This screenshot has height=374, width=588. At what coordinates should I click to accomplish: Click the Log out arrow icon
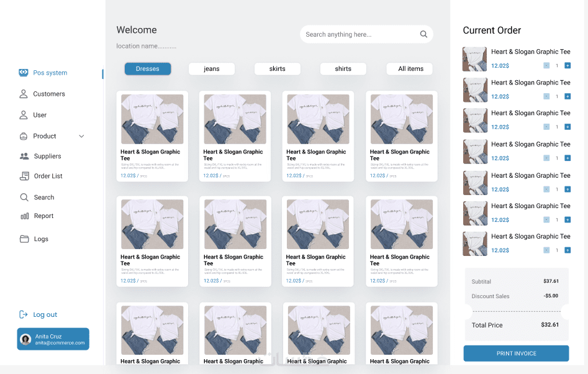23,314
